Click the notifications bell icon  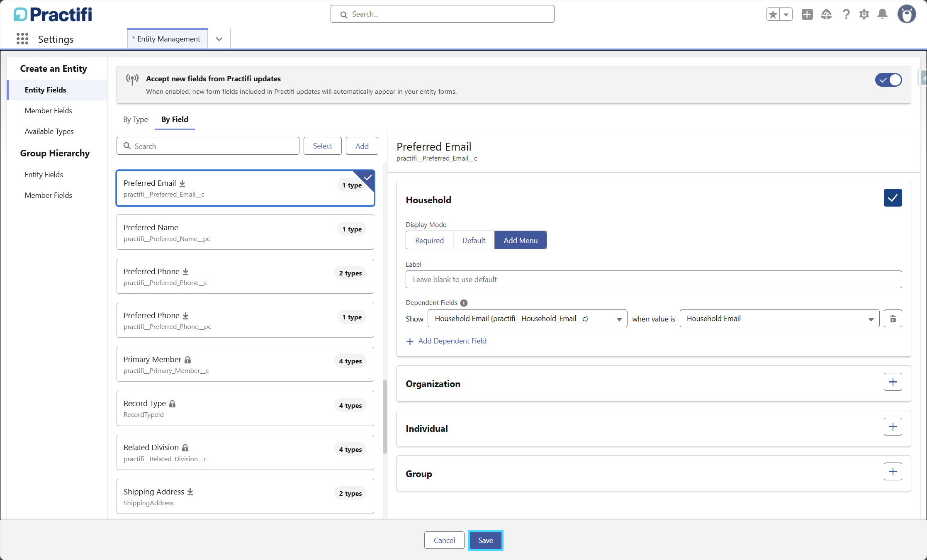pos(882,15)
